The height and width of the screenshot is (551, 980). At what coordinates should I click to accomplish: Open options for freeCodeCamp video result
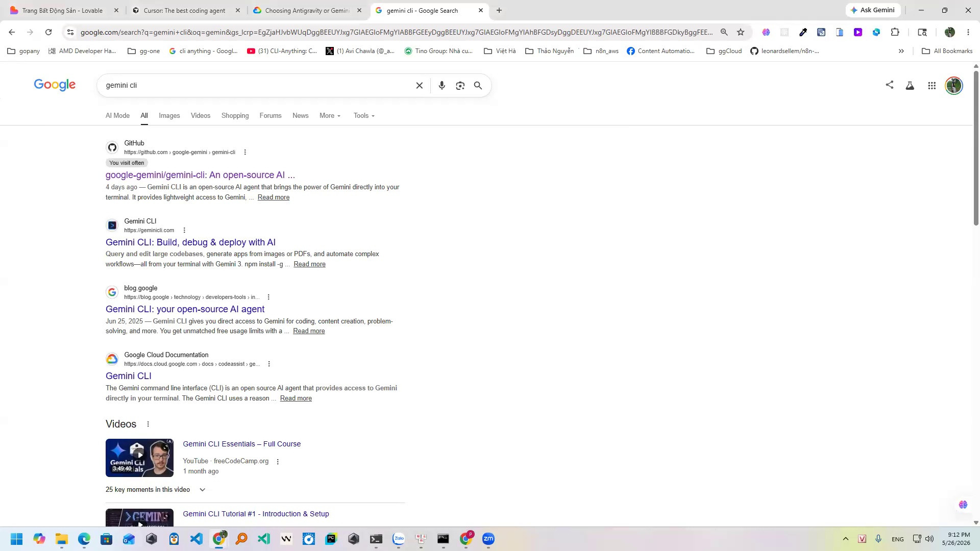[x=278, y=461]
